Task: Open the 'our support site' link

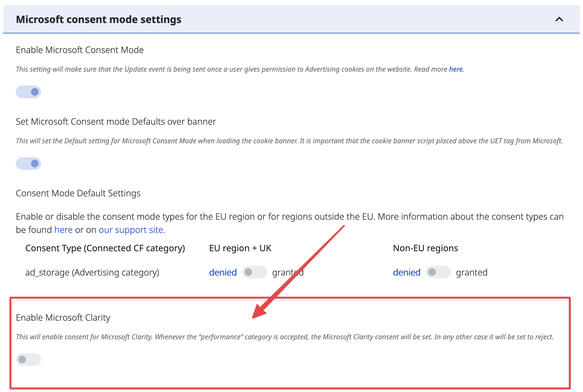Action: 131,230
